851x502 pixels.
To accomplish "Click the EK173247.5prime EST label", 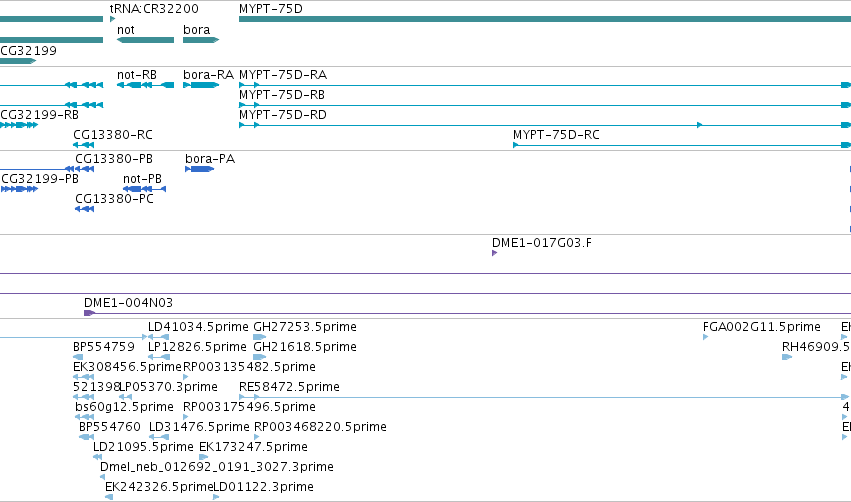I will click(x=253, y=447).
